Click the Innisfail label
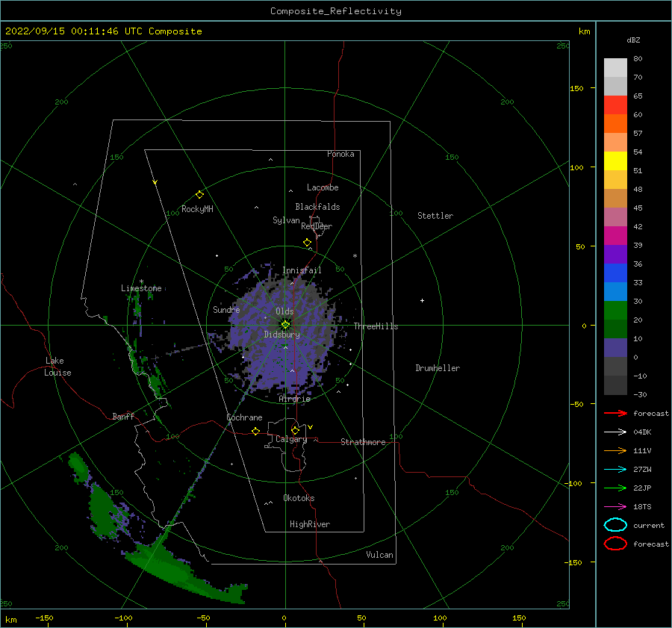This screenshot has width=672, height=628. coord(302,270)
